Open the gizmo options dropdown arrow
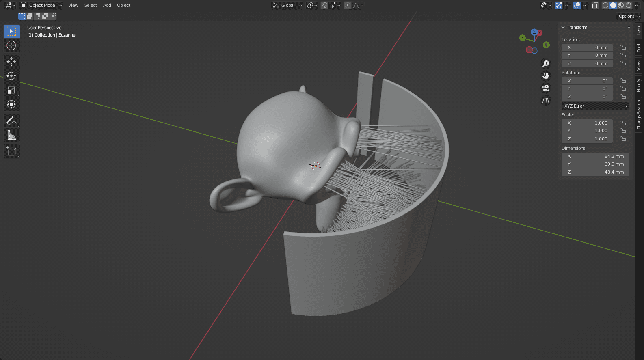Image resolution: width=644 pixels, height=360 pixels. (x=566, y=5)
